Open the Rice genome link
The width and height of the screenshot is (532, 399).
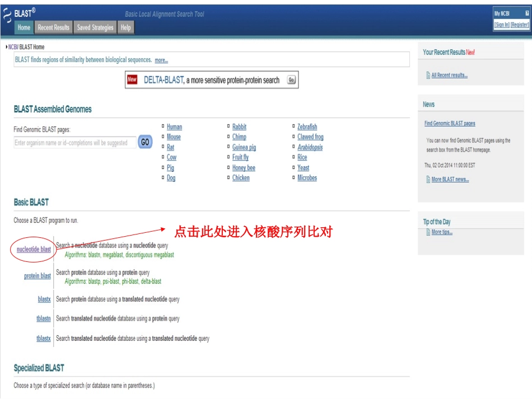pyautogui.click(x=302, y=157)
